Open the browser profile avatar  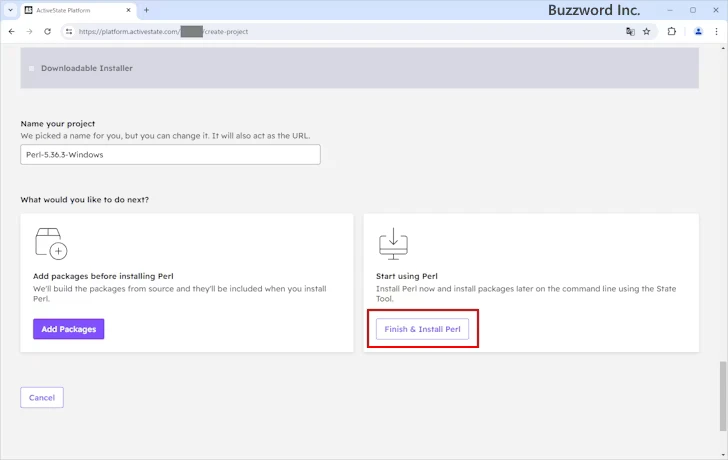pyautogui.click(x=698, y=32)
